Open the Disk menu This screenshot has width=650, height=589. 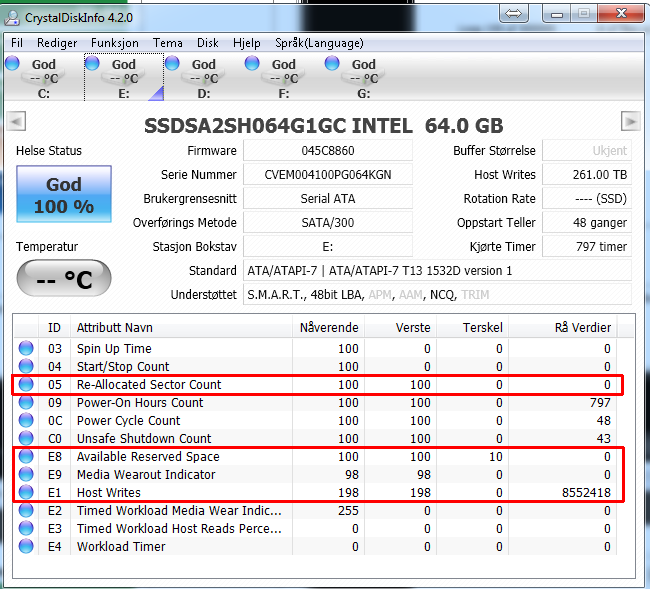208,43
